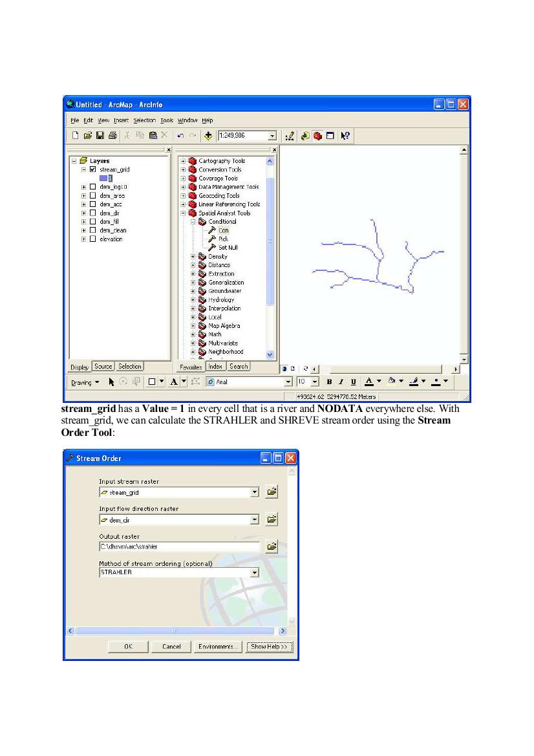Image resolution: width=534 pixels, height=756 pixels.
Task: Launch ArcCatalog from the toolbar icon
Action: (x=305, y=136)
